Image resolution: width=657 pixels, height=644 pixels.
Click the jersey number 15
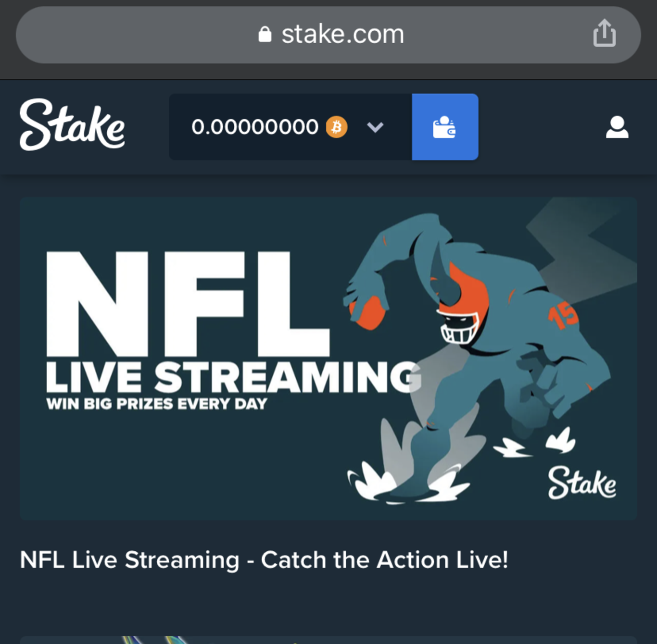click(563, 315)
